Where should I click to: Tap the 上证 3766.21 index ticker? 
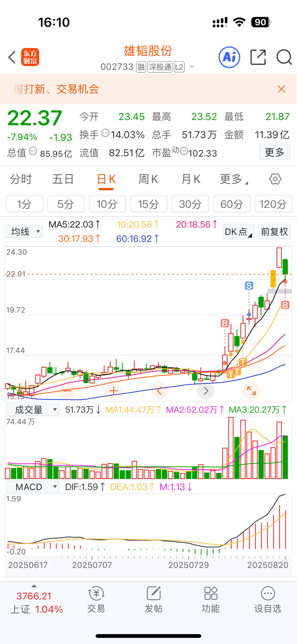click(x=36, y=603)
